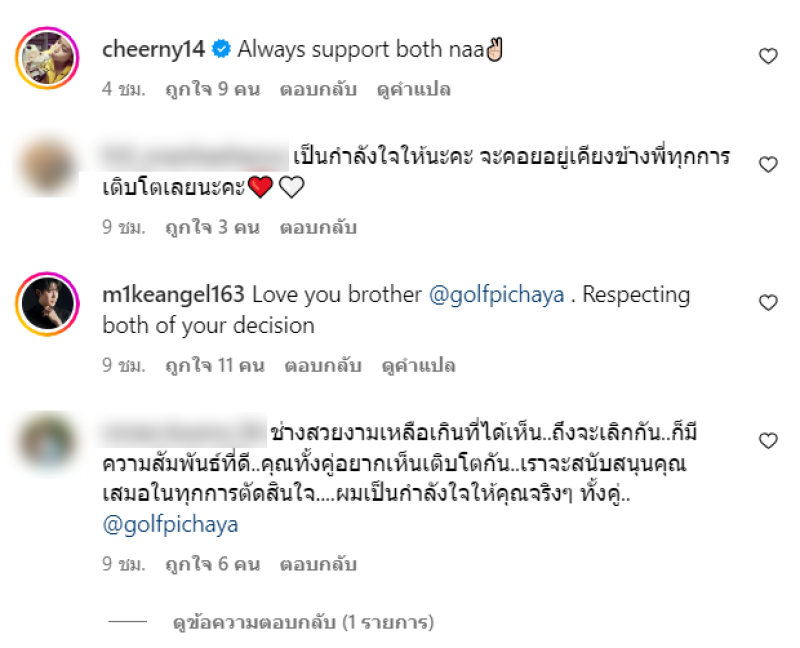The width and height of the screenshot is (800, 648).
Task: Open cheerny14's profile picture
Action: 47,58
